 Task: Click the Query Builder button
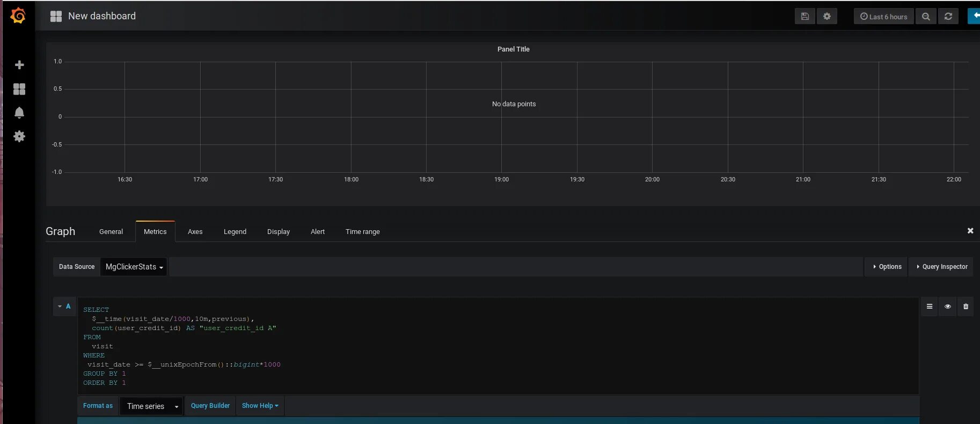(x=210, y=406)
